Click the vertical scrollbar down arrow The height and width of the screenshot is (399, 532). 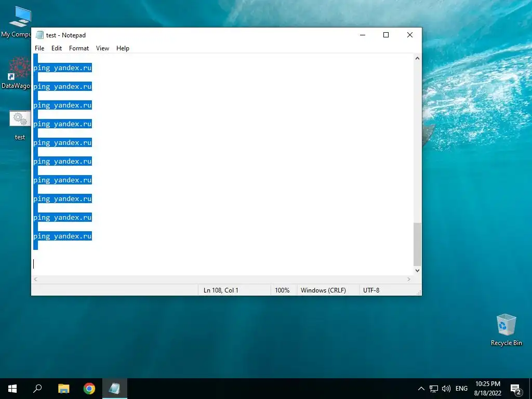click(417, 270)
